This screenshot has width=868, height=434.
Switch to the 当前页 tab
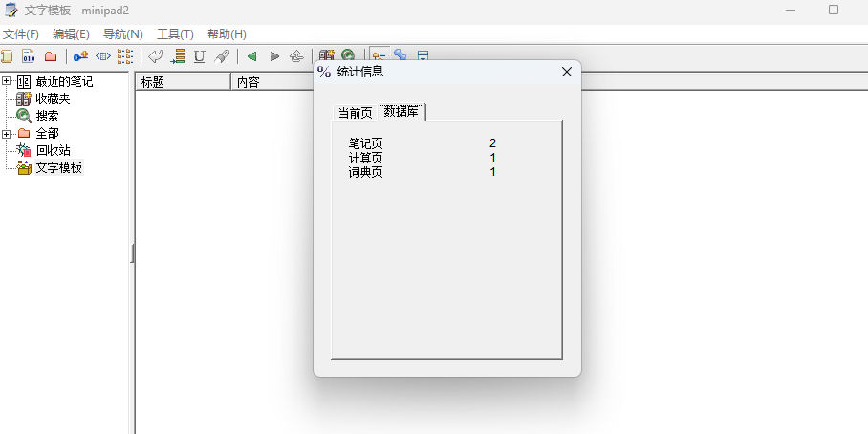point(355,113)
